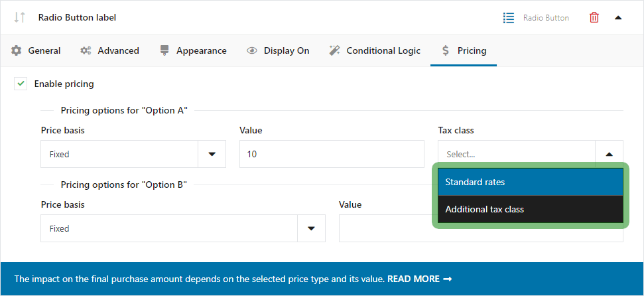Go to the Appearance tab
Viewport: 644px width, 296px height.
pyautogui.click(x=193, y=50)
